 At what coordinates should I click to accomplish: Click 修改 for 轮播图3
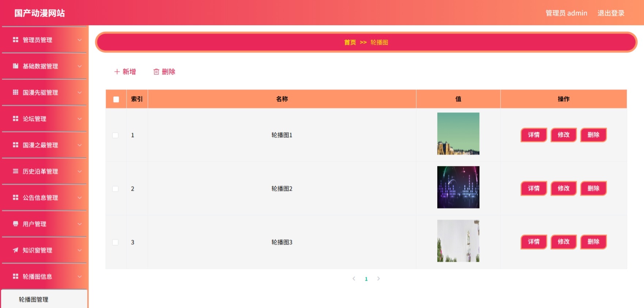(564, 242)
